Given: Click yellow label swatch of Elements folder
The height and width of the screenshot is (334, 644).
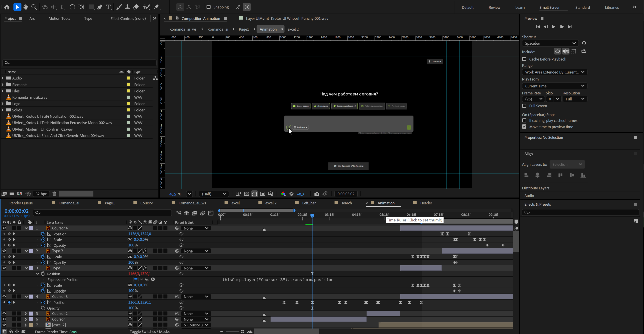Looking at the screenshot, I should tap(128, 85).
